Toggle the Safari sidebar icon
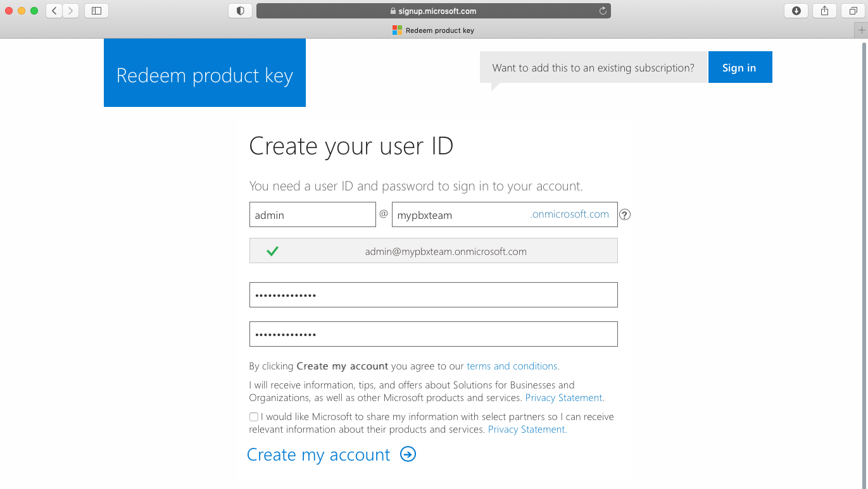The width and height of the screenshot is (868, 489). pos(96,10)
